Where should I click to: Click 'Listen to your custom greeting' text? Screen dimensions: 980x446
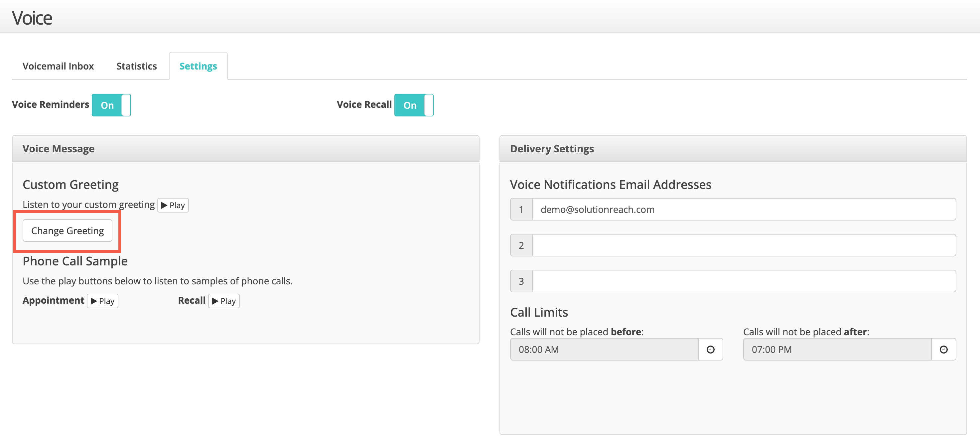click(89, 205)
